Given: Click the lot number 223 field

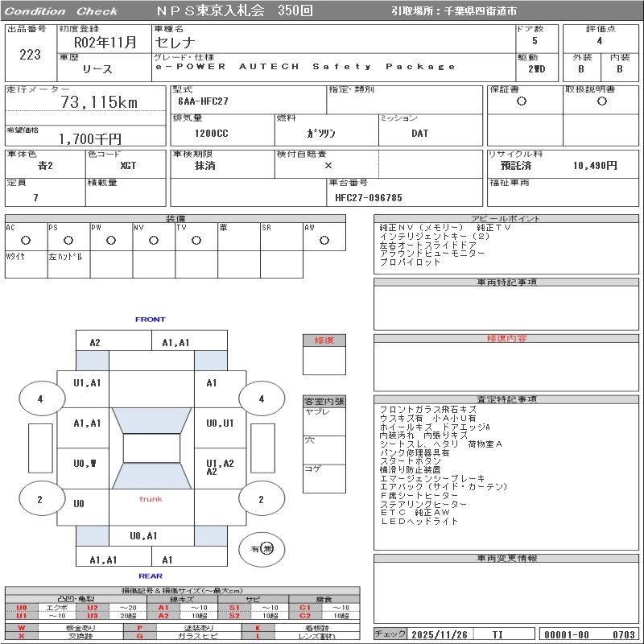Looking at the screenshot, I should click(29, 55).
